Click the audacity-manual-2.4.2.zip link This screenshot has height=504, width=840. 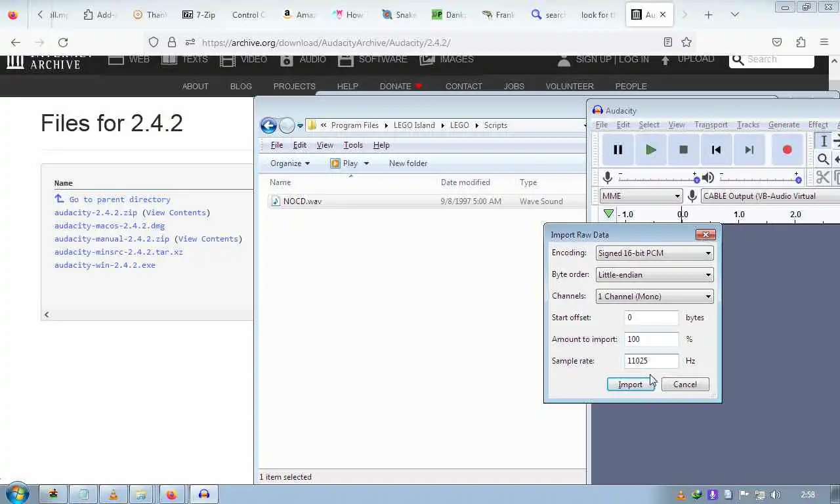click(x=112, y=239)
